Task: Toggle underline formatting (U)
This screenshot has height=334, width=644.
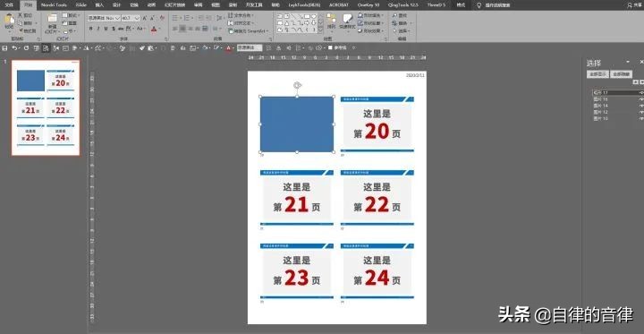Action: click(106, 29)
